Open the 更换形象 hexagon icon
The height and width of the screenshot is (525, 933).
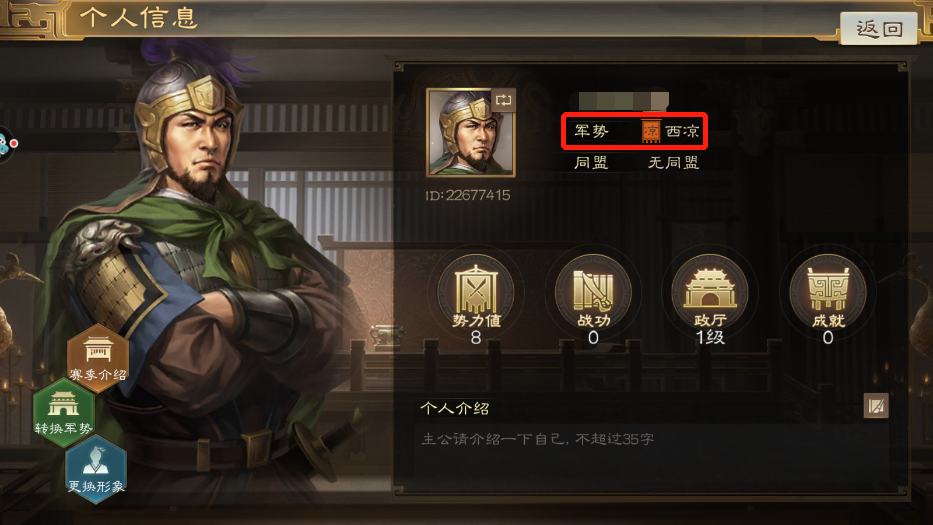pos(96,469)
